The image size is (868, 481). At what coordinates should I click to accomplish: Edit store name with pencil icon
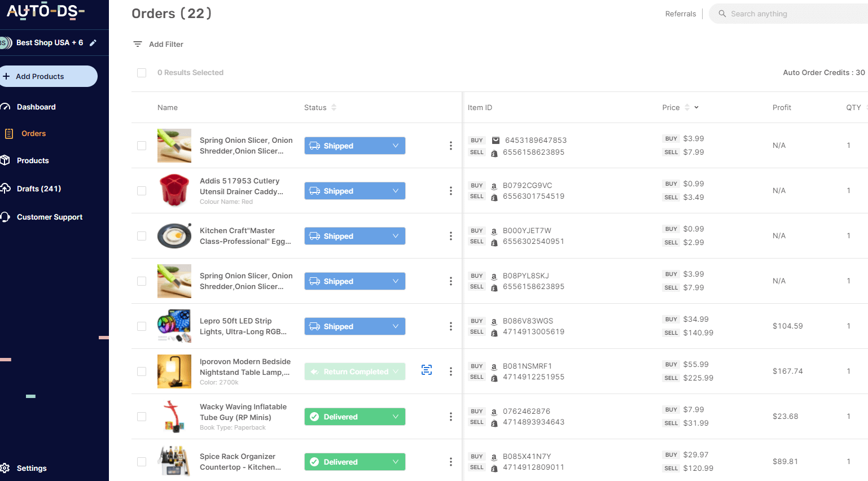click(93, 43)
